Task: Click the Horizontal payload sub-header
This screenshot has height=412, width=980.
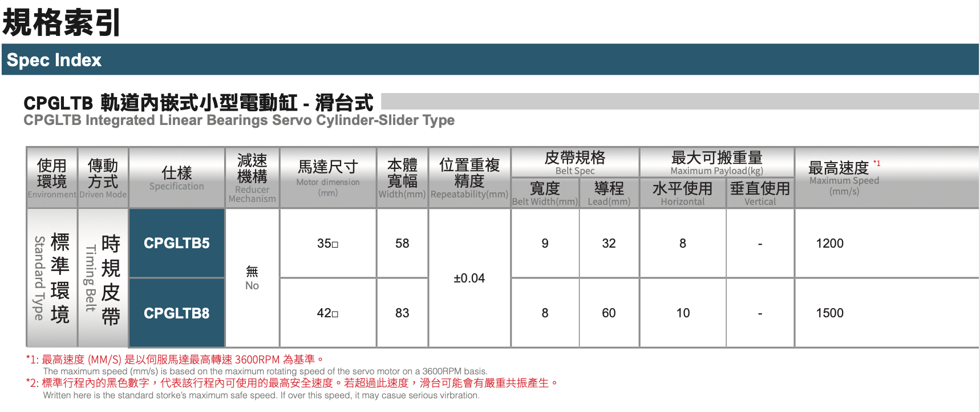Action: pos(682,193)
